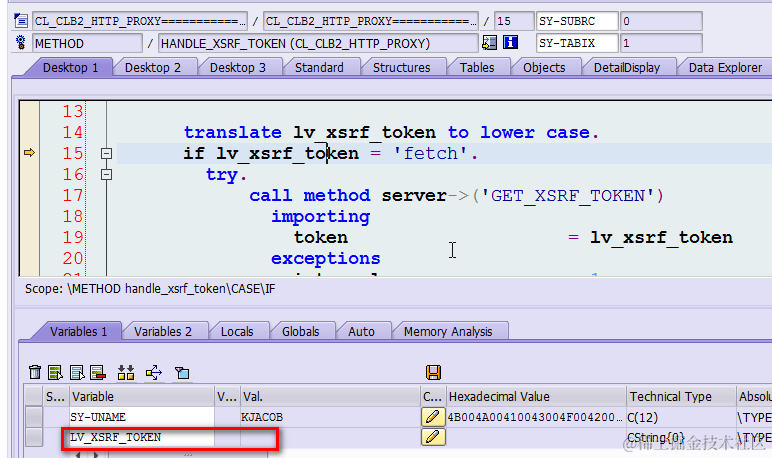Click the METHOD event type icon

[x=21, y=43]
